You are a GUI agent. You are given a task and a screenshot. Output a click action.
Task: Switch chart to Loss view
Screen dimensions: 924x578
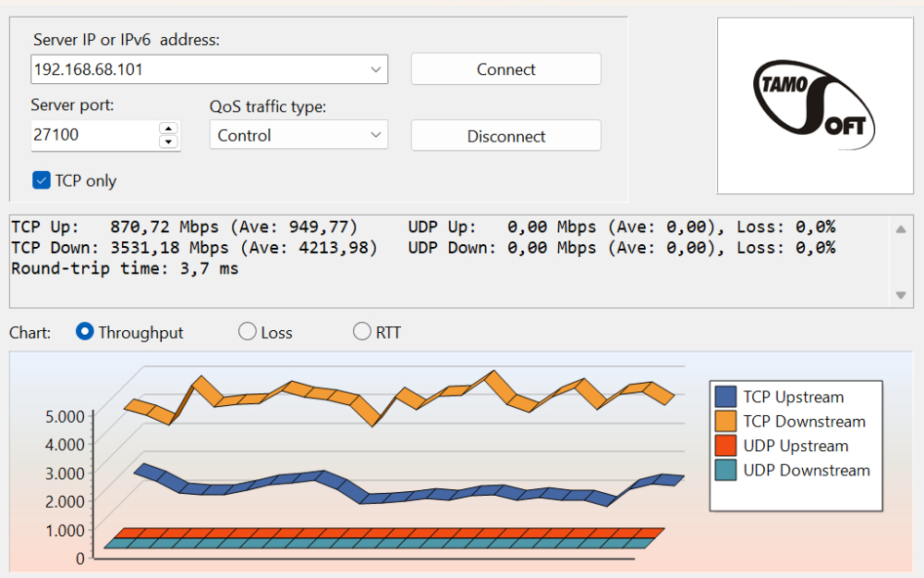point(248,332)
